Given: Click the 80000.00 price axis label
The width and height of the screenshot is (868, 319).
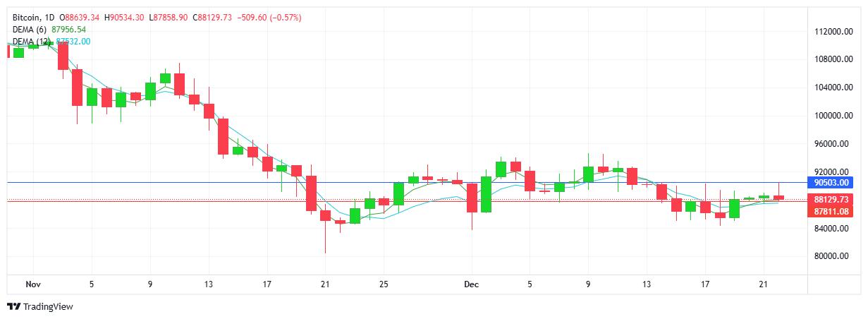Looking at the screenshot, I should pyautogui.click(x=832, y=257).
